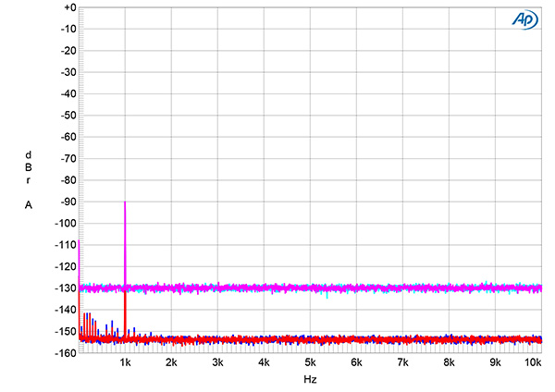Click the magenta 1 kHz peak at -90 dB
Screen dimensions: 555x392
tap(125, 244)
